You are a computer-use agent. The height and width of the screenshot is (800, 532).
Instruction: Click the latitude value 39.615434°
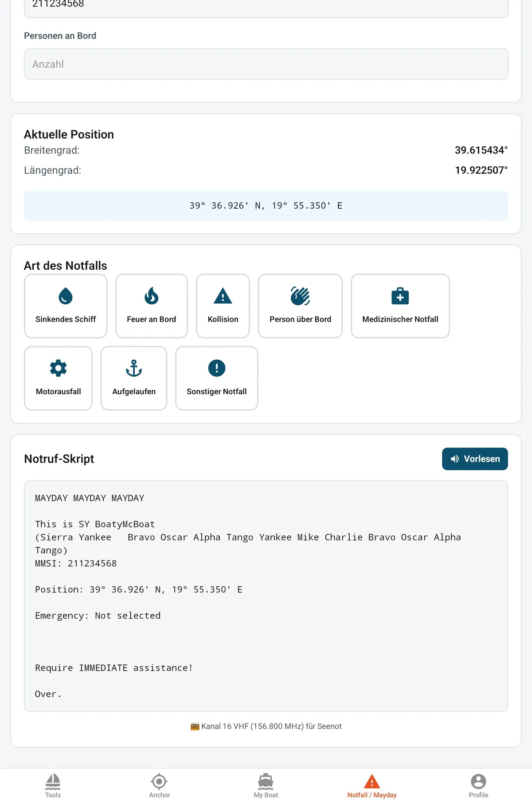pyautogui.click(x=481, y=150)
